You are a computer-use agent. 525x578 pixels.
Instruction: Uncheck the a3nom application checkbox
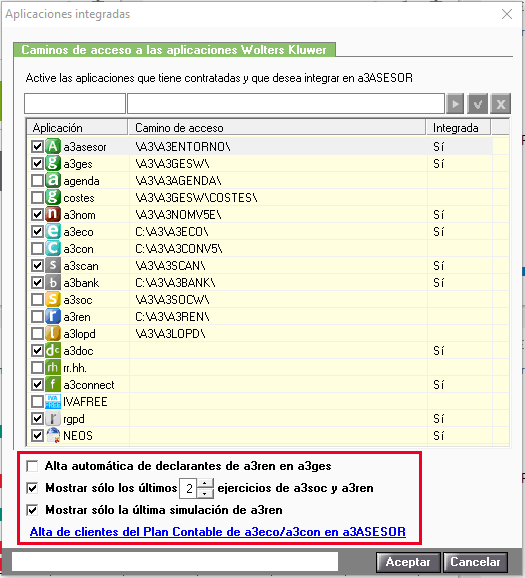37,215
